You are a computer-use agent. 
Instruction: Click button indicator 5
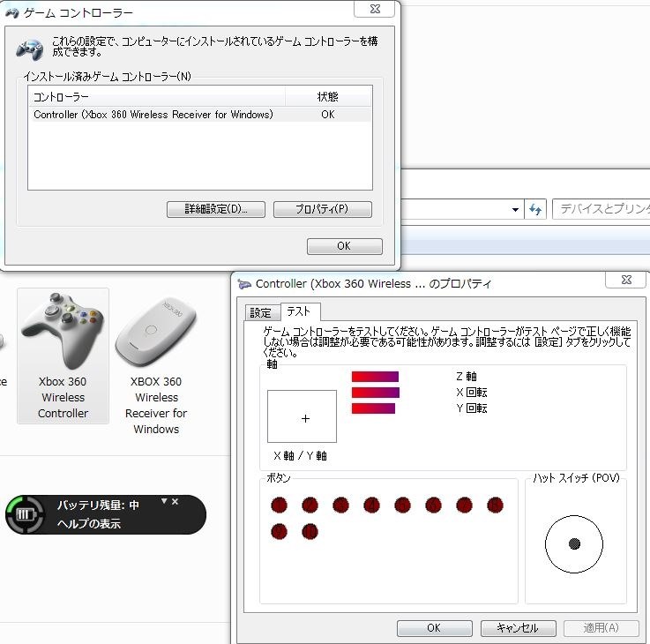402,505
